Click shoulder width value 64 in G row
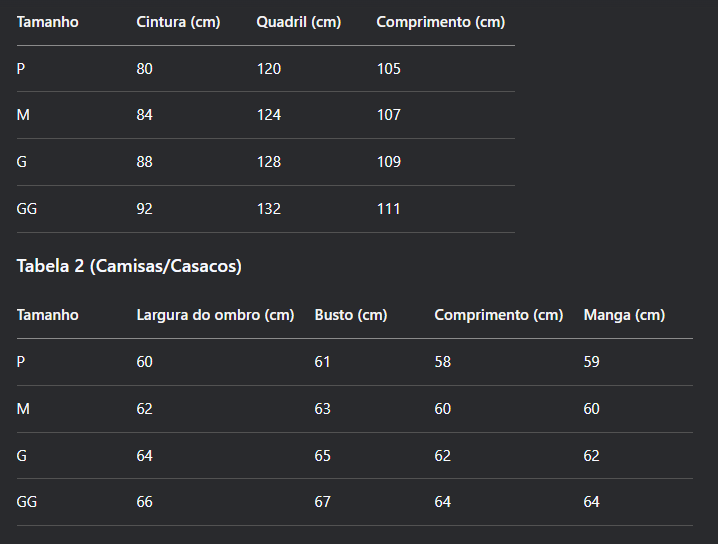718x544 pixels. 144,456
